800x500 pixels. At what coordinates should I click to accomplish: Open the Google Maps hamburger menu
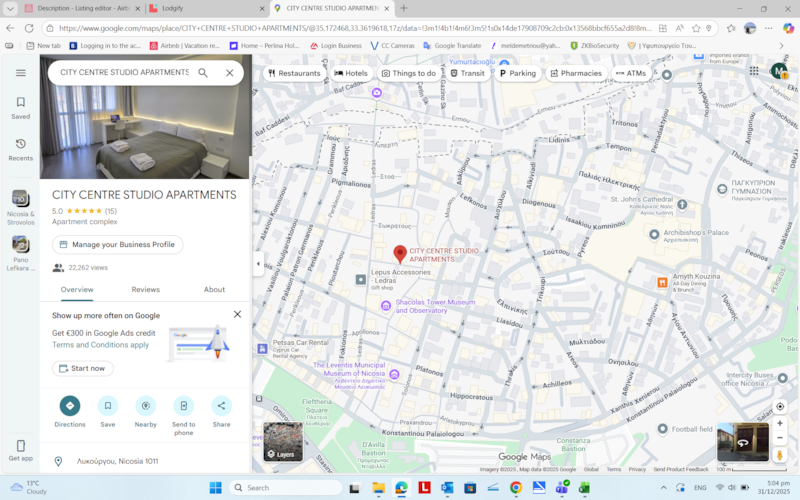click(x=20, y=73)
